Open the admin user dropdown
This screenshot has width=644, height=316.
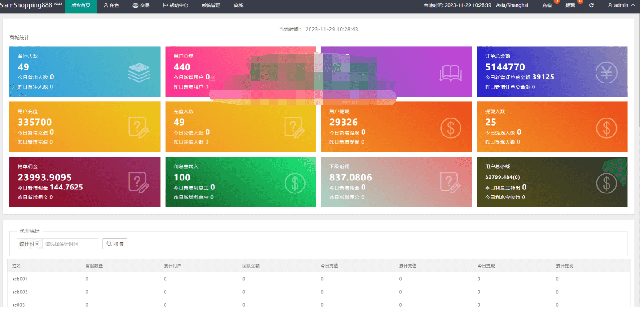(x=621, y=5)
